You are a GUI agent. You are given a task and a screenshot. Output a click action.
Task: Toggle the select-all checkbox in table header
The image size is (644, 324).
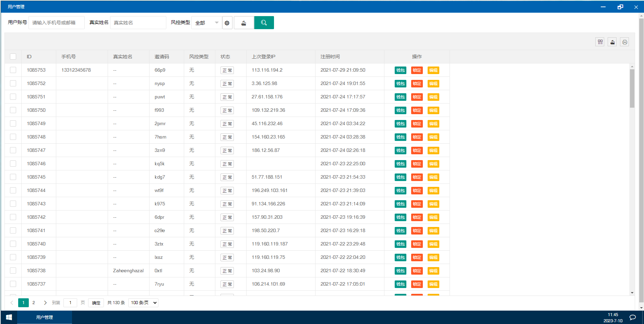click(x=13, y=57)
